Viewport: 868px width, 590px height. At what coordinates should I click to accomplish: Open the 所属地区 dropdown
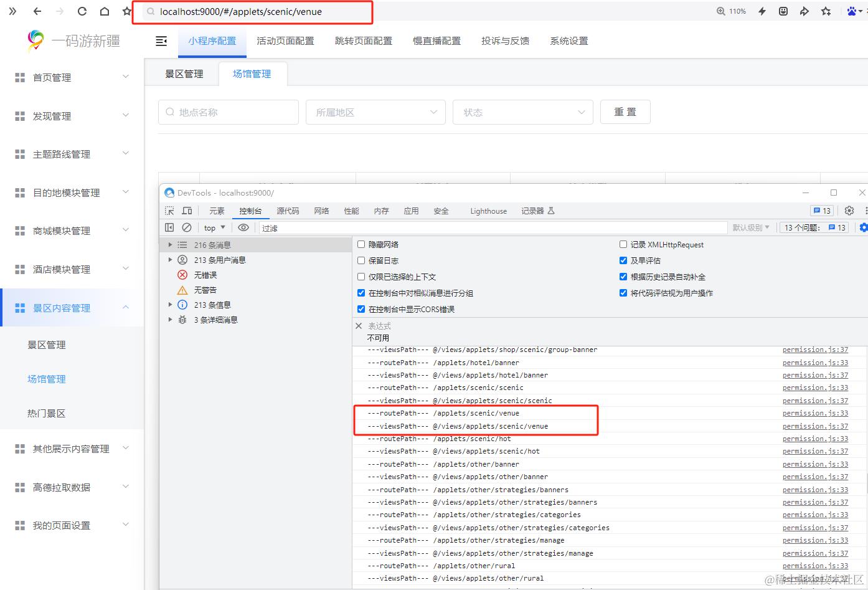point(375,112)
